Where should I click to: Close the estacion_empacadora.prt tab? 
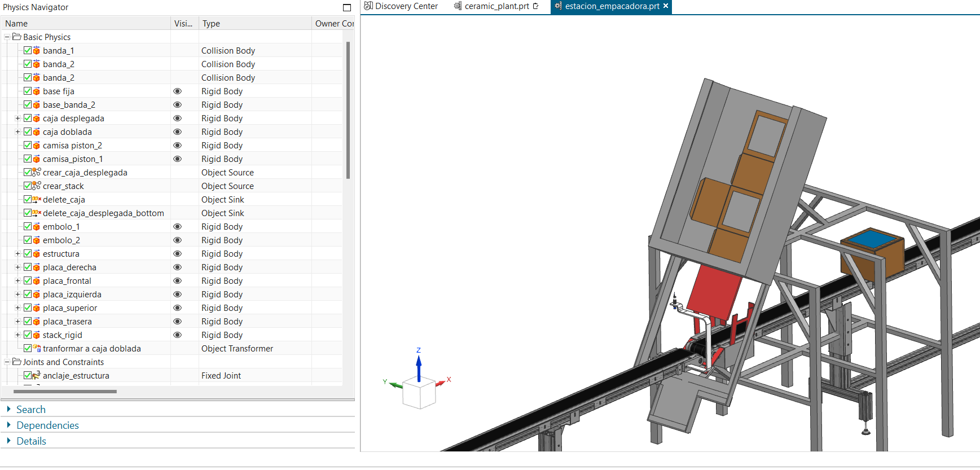click(x=666, y=6)
